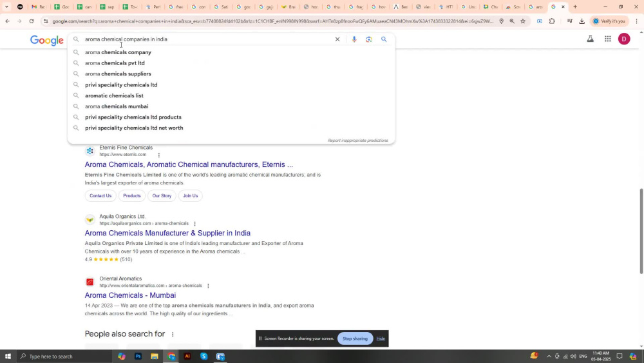644x363 pixels.
Task: Clear the search box with the X icon
Action: coord(337,39)
